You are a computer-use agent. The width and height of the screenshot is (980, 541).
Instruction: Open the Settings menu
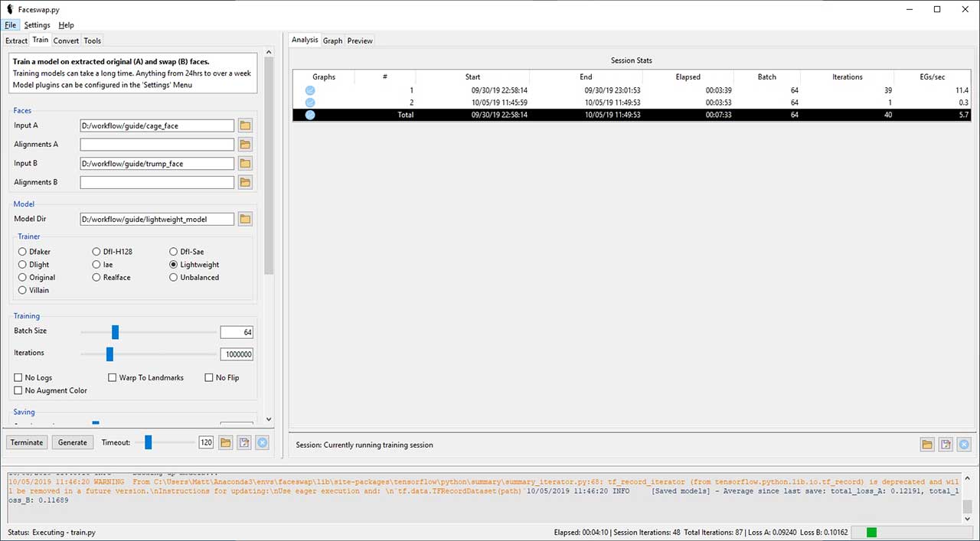click(x=37, y=25)
